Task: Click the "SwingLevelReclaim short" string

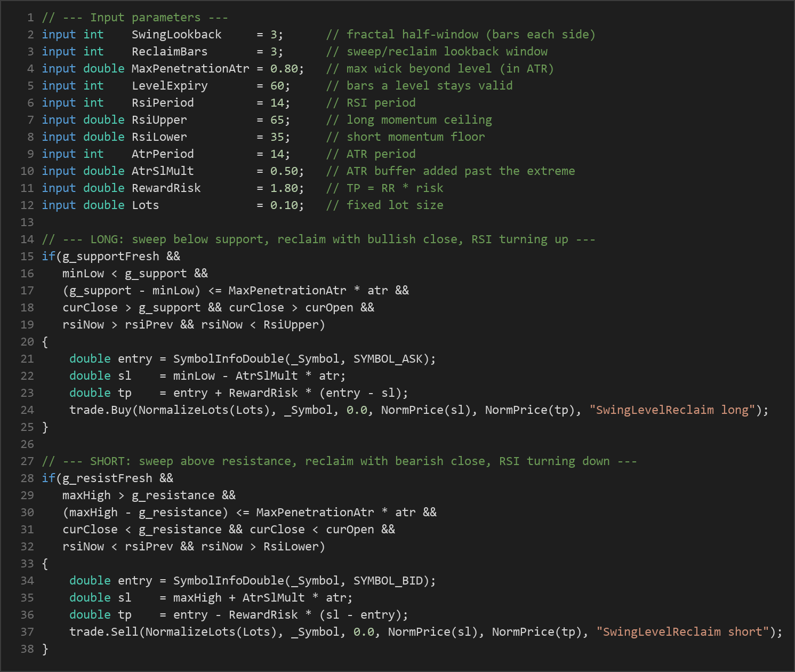Action: [x=683, y=632]
